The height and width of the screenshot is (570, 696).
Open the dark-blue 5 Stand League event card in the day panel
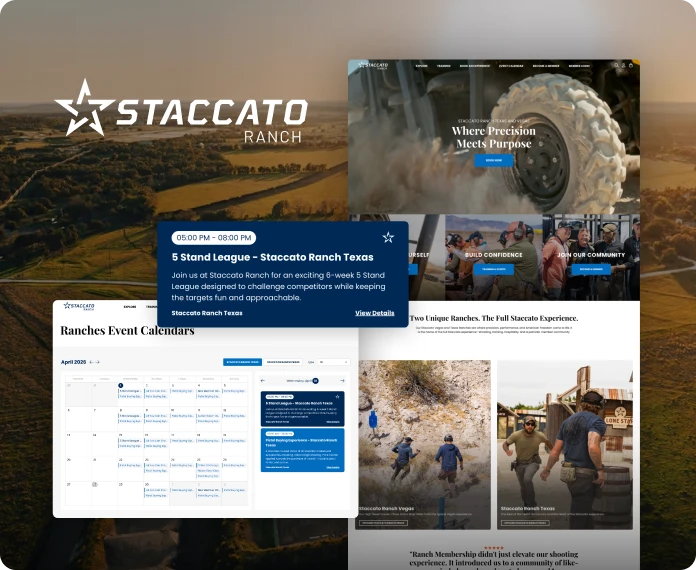click(x=302, y=408)
